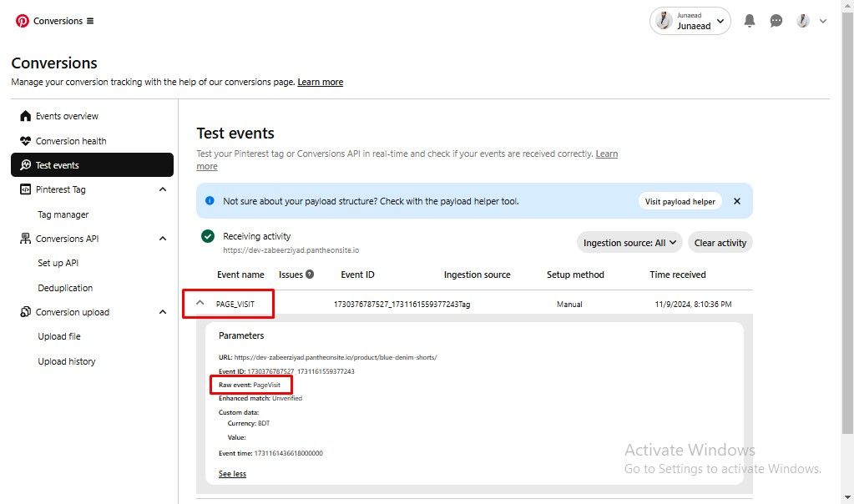The image size is (854, 504).
Task: Click the Event name column header
Action: pyautogui.click(x=240, y=275)
